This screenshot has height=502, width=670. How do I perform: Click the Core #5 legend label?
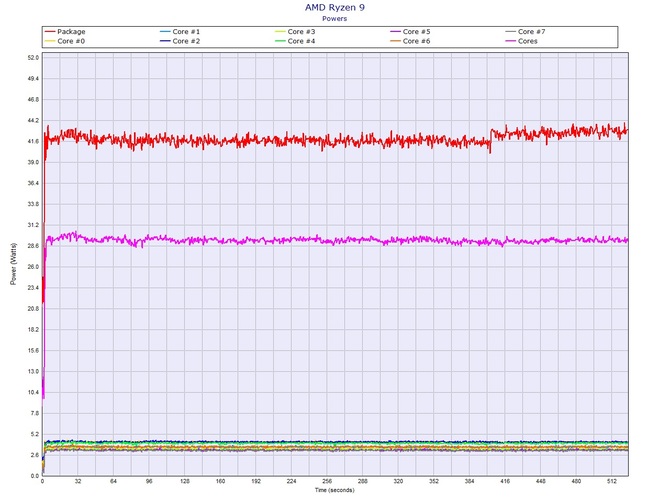(x=416, y=32)
